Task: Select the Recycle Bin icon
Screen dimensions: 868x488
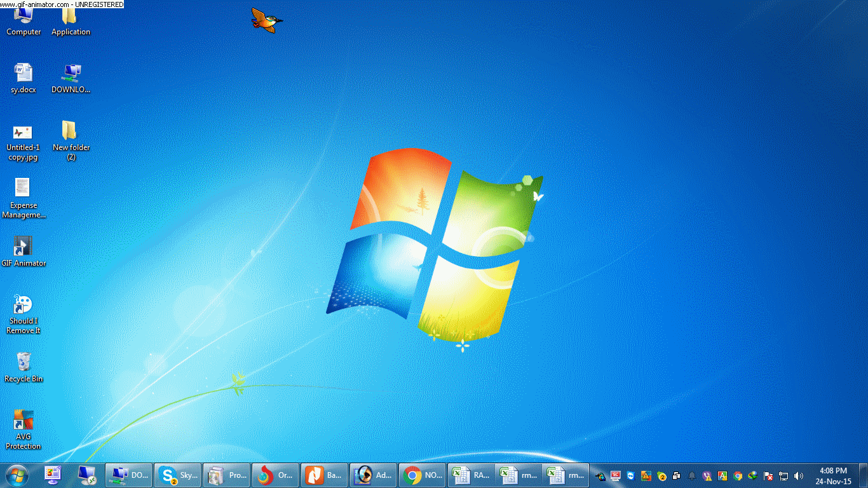Action: click(24, 367)
